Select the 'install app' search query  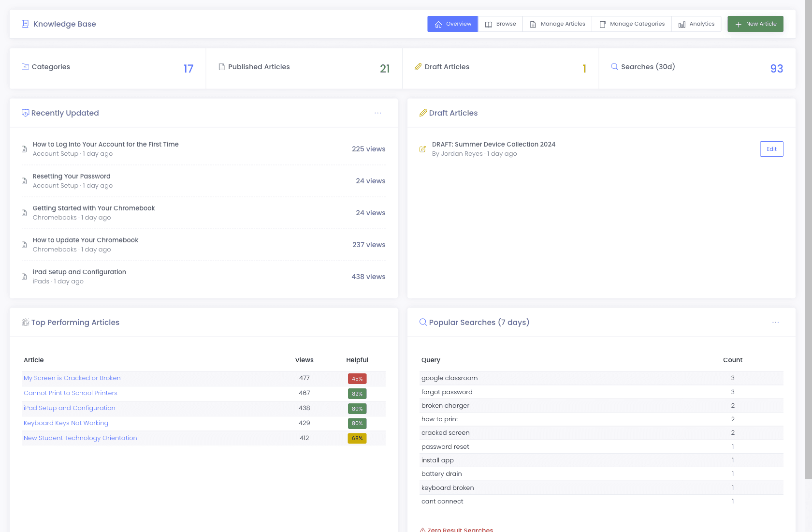[437, 460]
